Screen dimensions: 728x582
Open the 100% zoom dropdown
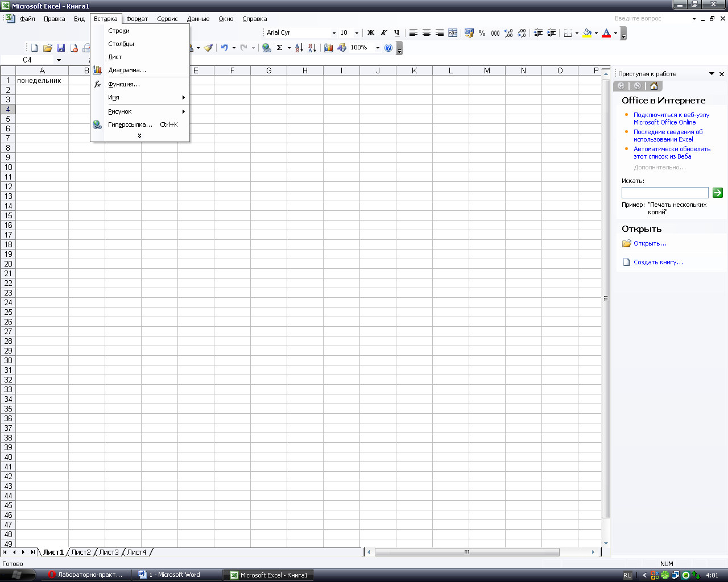pos(378,48)
